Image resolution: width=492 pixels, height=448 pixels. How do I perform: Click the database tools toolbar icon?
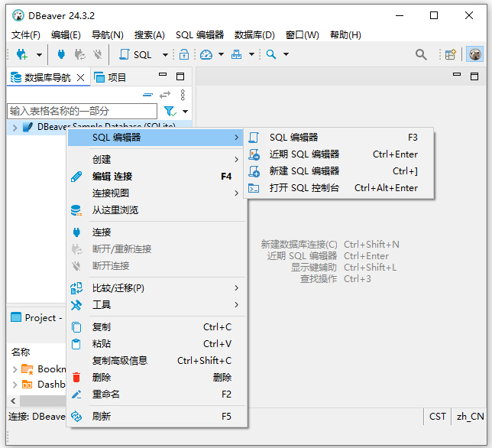[x=236, y=54]
